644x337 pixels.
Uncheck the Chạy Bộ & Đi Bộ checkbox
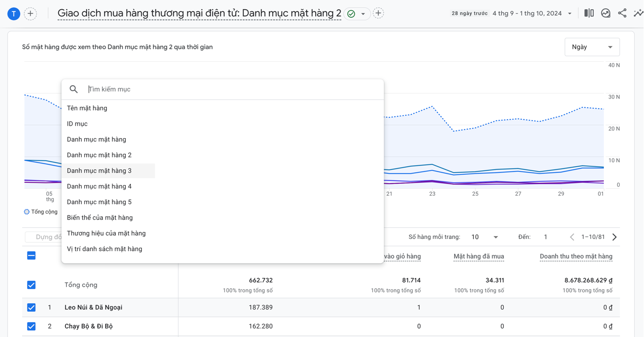[31, 326]
